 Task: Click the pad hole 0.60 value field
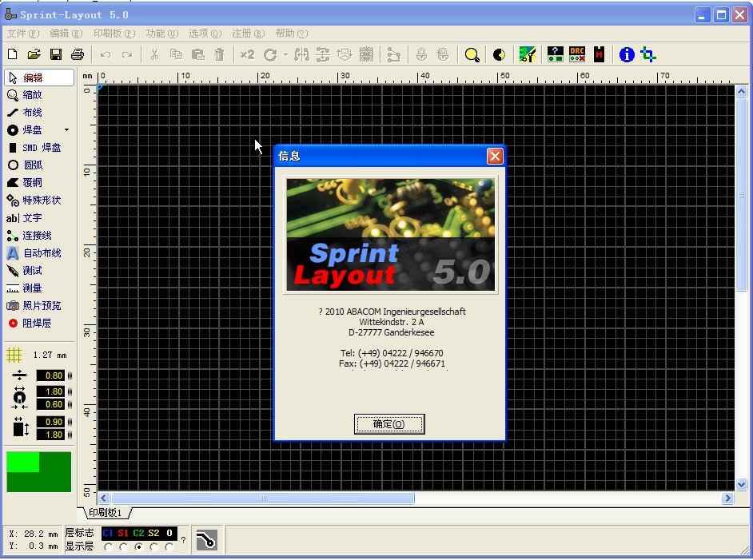(50, 404)
